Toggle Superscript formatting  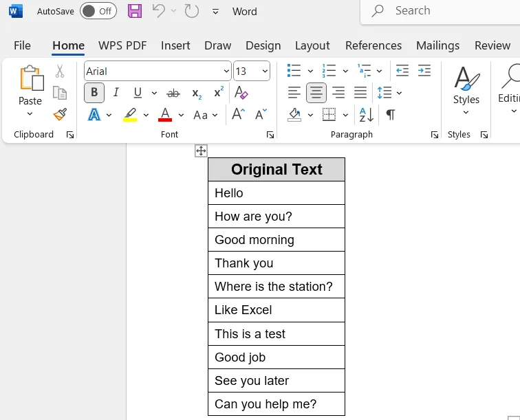[219, 92]
